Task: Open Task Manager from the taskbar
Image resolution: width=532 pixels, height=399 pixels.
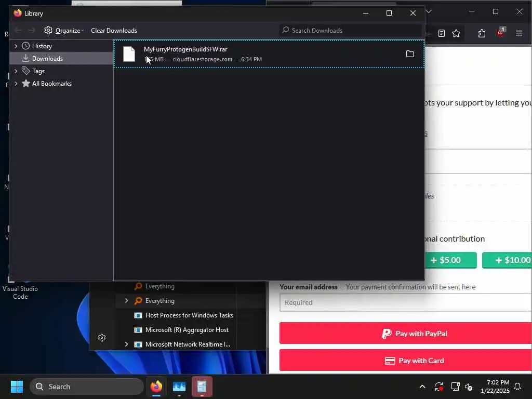Action: point(179,387)
